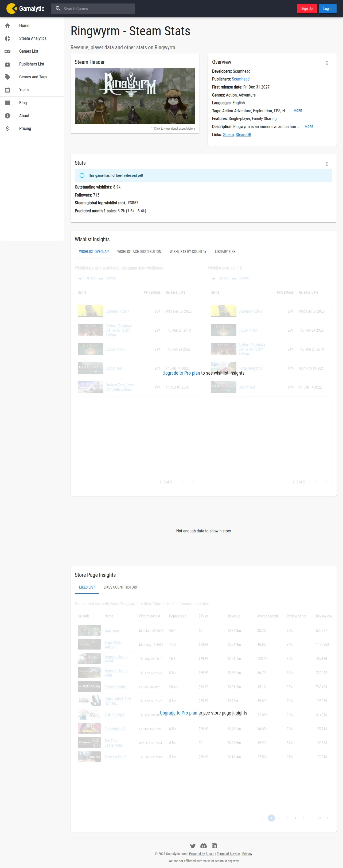Open the Powered by Steam footer link

[202, 854]
